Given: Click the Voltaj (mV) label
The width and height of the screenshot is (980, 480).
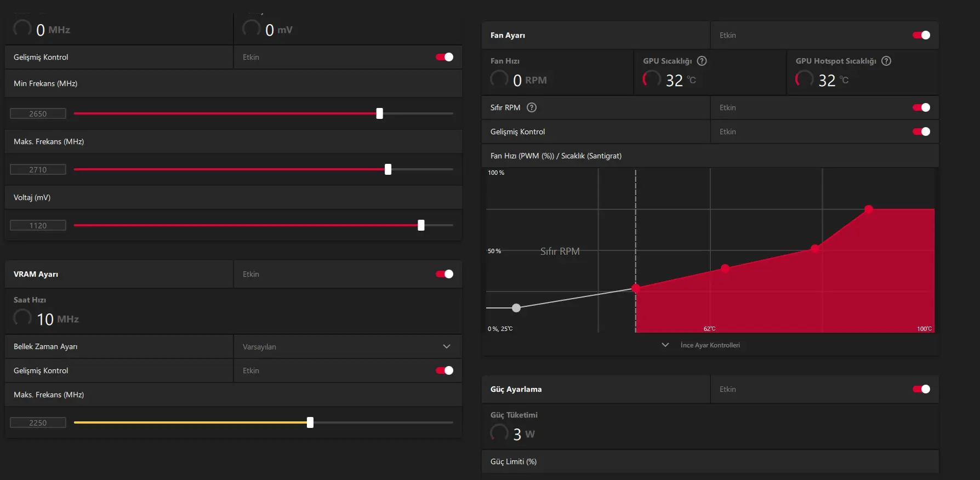Looking at the screenshot, I should tap(32, 197).
